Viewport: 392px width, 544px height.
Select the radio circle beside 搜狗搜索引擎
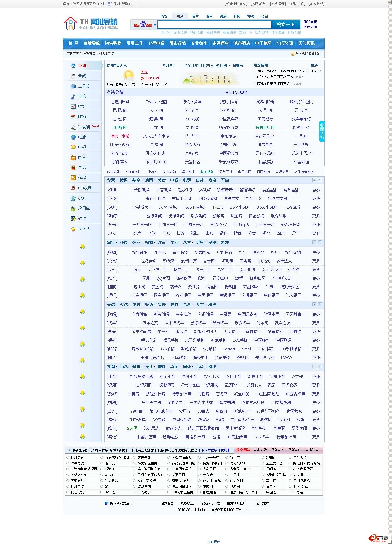(x=263, y=475)
